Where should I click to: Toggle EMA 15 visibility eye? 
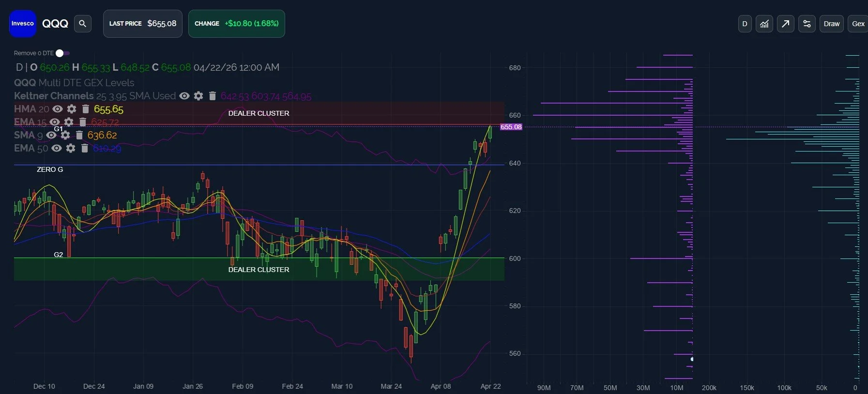55,122
